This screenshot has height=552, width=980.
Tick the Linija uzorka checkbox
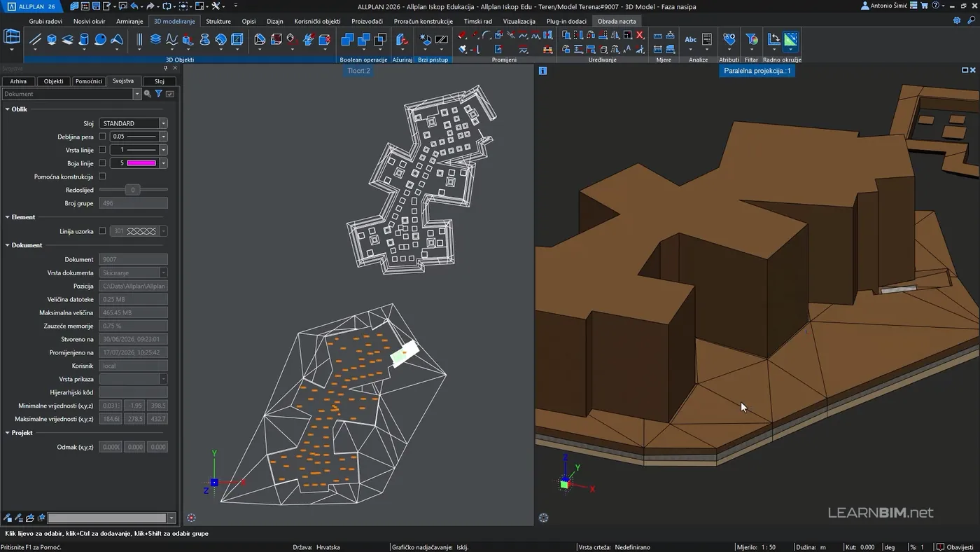[102, 231]
